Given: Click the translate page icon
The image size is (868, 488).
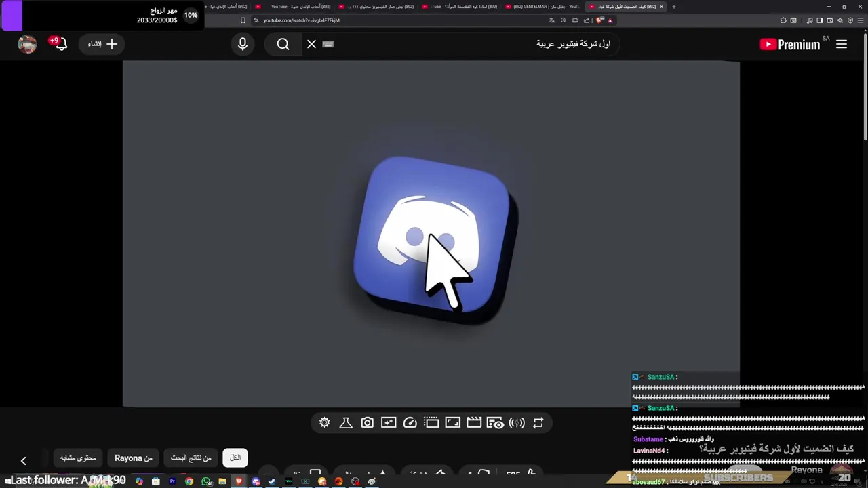Looking at the screenshot, I should [x=552, y=20].
